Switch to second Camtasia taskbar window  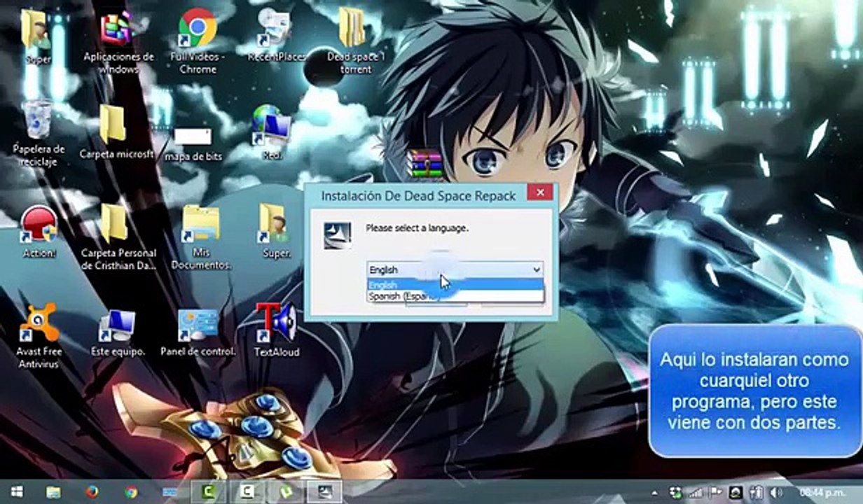pos(247,492)
